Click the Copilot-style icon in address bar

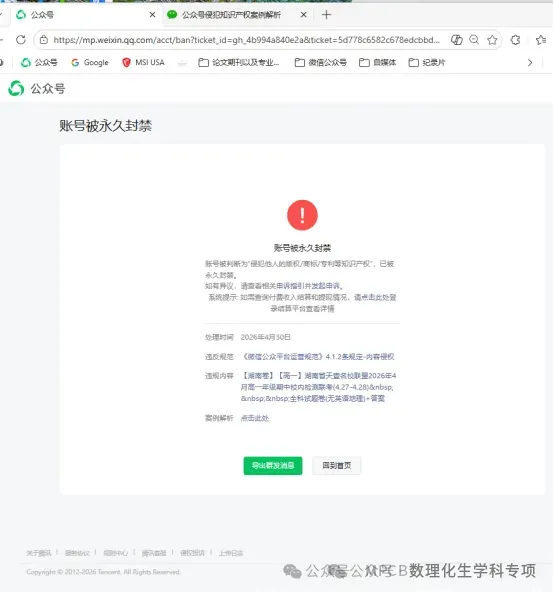[456, 39]
